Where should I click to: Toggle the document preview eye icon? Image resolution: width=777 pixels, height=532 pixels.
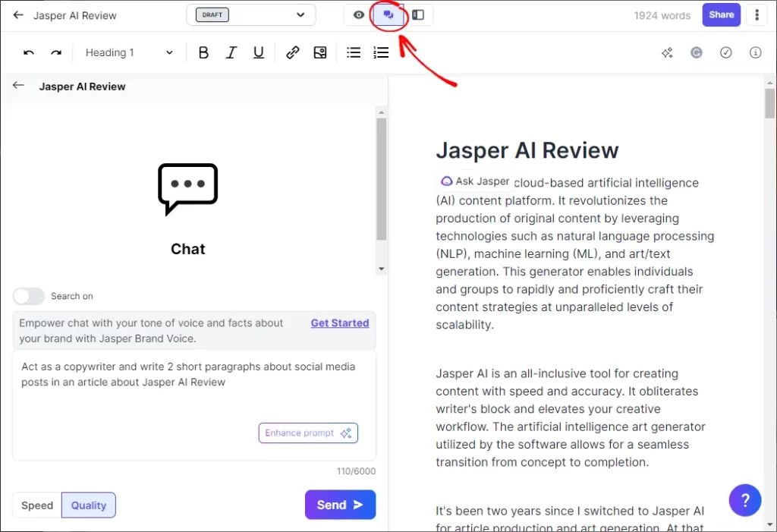[x=357, y=14]
